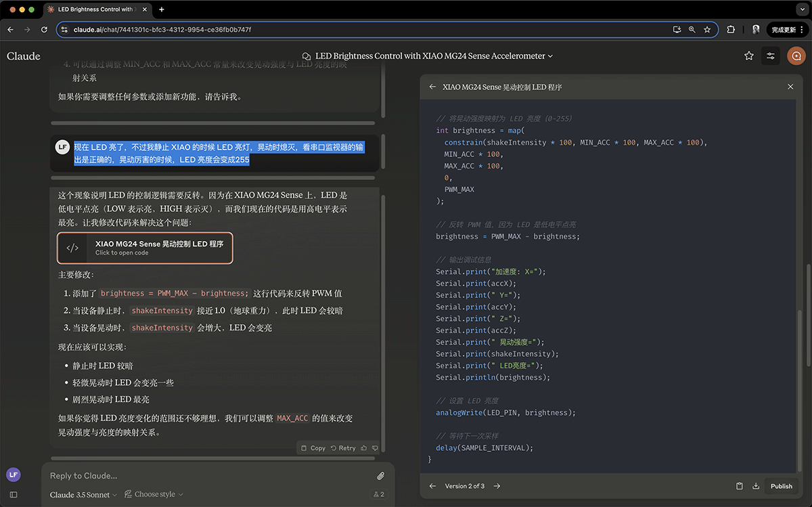Open the experimental features flask counter

click(378, 495)
